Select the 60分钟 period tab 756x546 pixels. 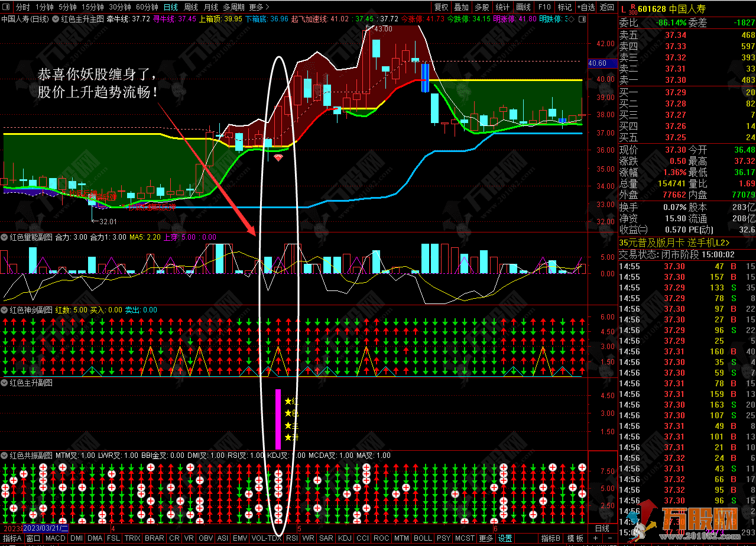coord(147,7)
